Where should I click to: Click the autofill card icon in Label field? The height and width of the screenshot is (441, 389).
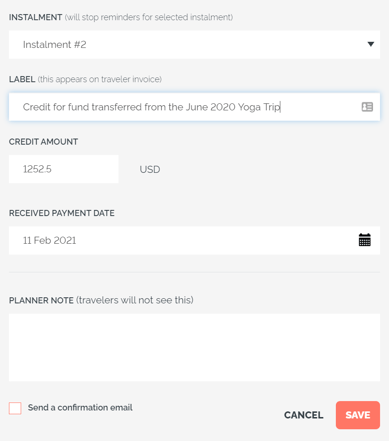(x=367, y=107)
